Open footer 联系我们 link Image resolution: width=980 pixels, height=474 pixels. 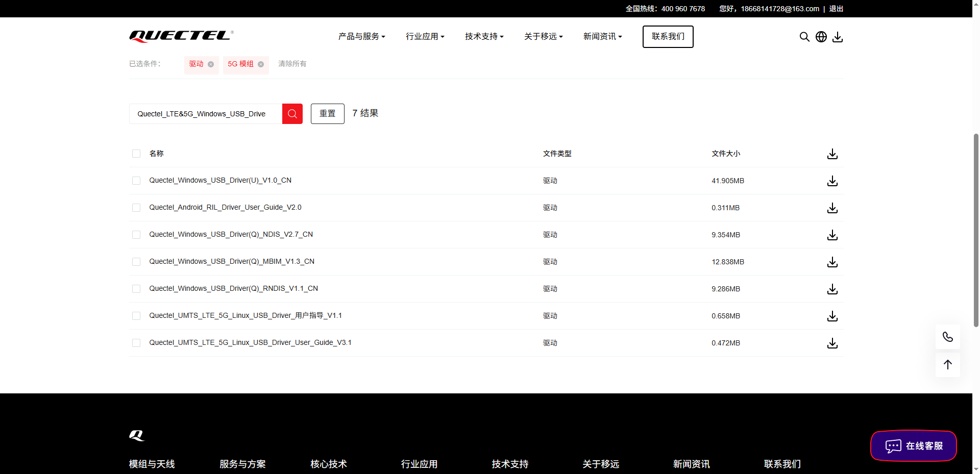[x=782, y=464]
